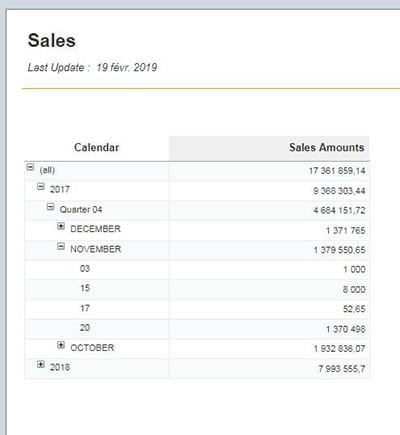Screen dimensions: 400x435
Task: Collapse the 2017 year node
Action: (x=41, y=187)
